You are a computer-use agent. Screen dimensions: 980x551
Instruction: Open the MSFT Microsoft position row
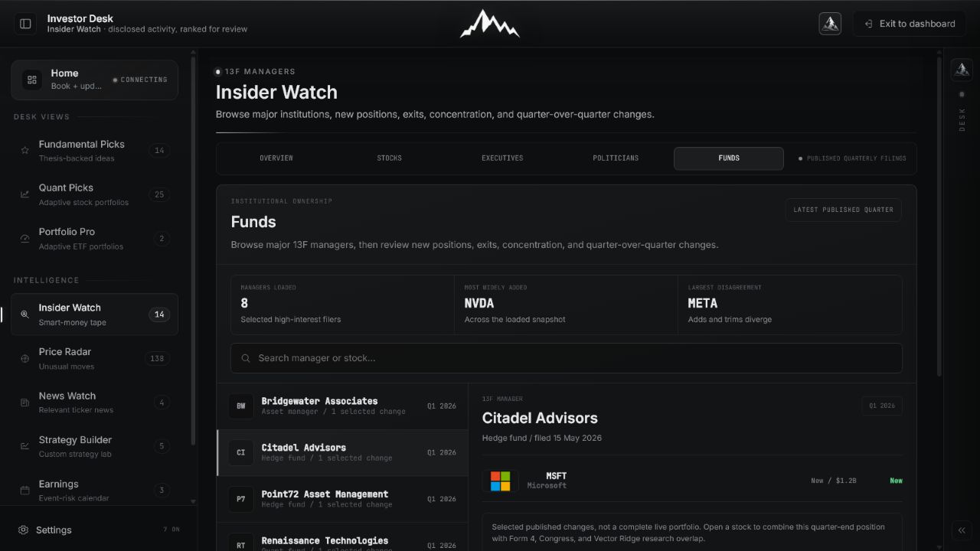[692, 481]
